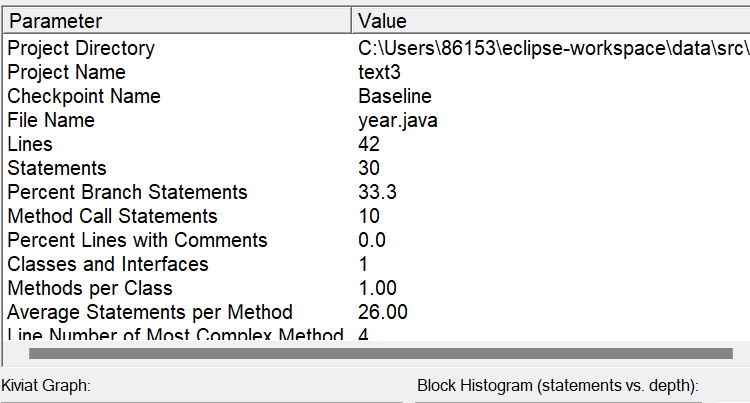
Task: Click the Block Histogram label
Action: [x=557, y=385]
